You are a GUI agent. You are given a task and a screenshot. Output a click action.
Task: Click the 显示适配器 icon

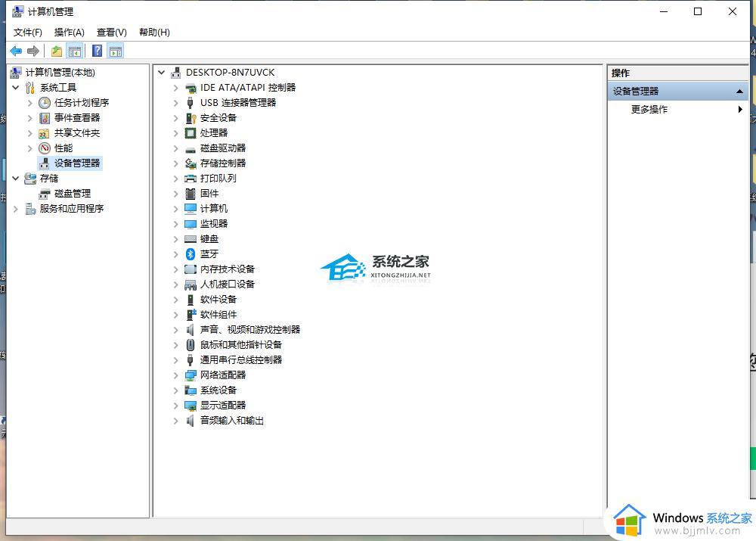tap(191, 406)
